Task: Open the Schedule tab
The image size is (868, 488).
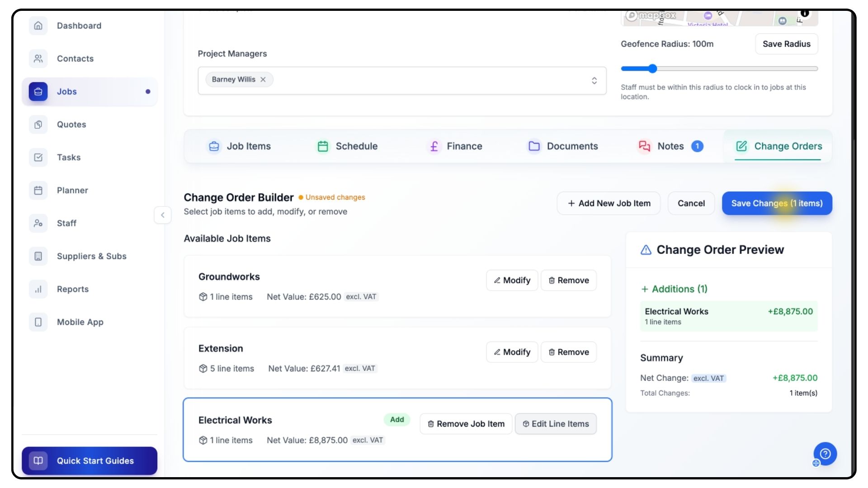Action: point(347,146)
